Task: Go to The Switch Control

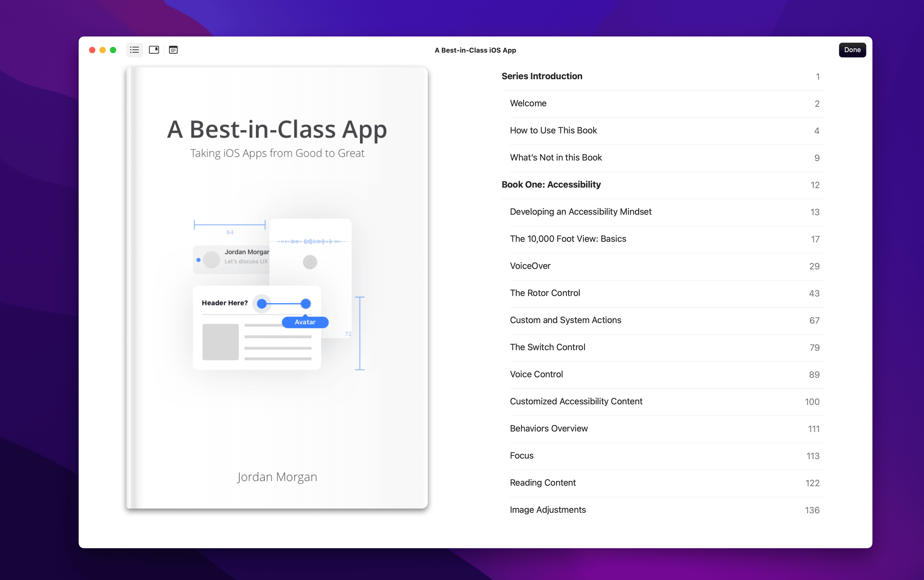Action: 667,348
